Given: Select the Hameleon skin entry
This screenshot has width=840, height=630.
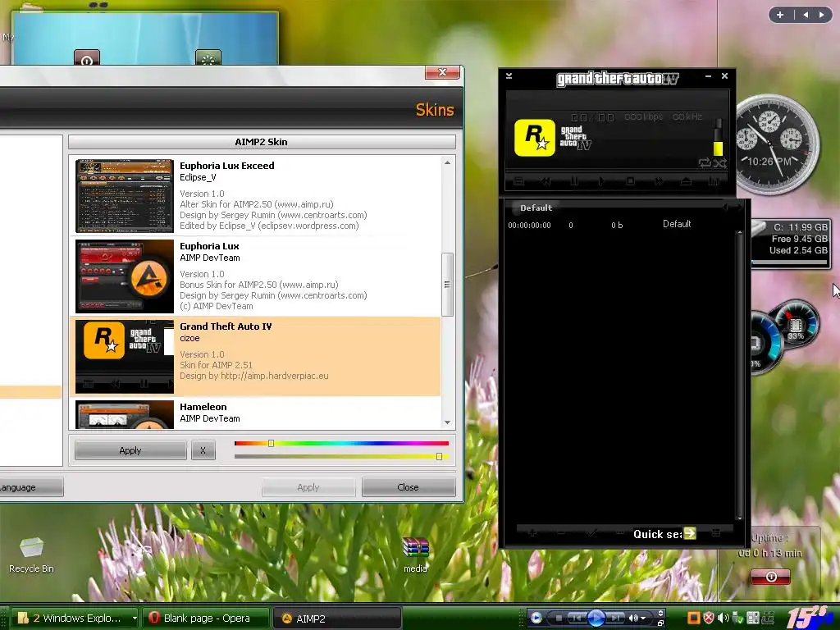Looking at the screenshot, I should coord(255,413).
